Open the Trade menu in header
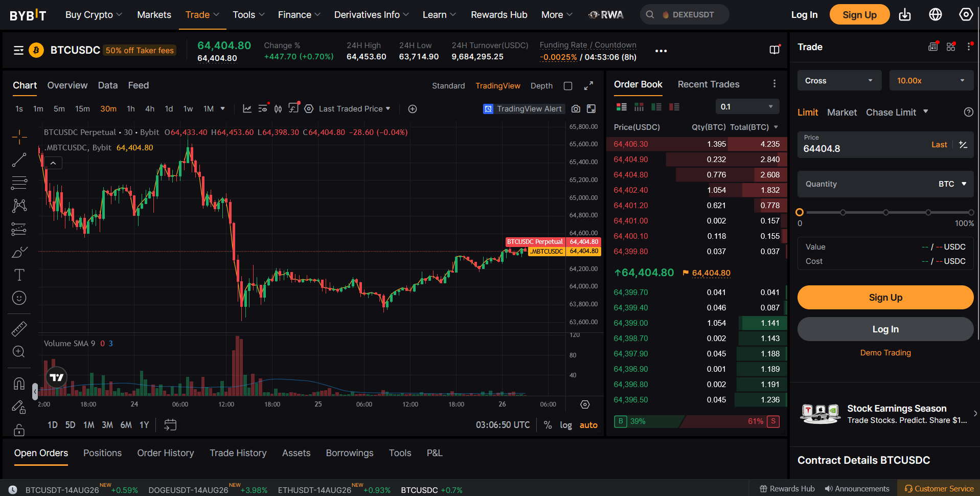 click(x=202, y=15)
